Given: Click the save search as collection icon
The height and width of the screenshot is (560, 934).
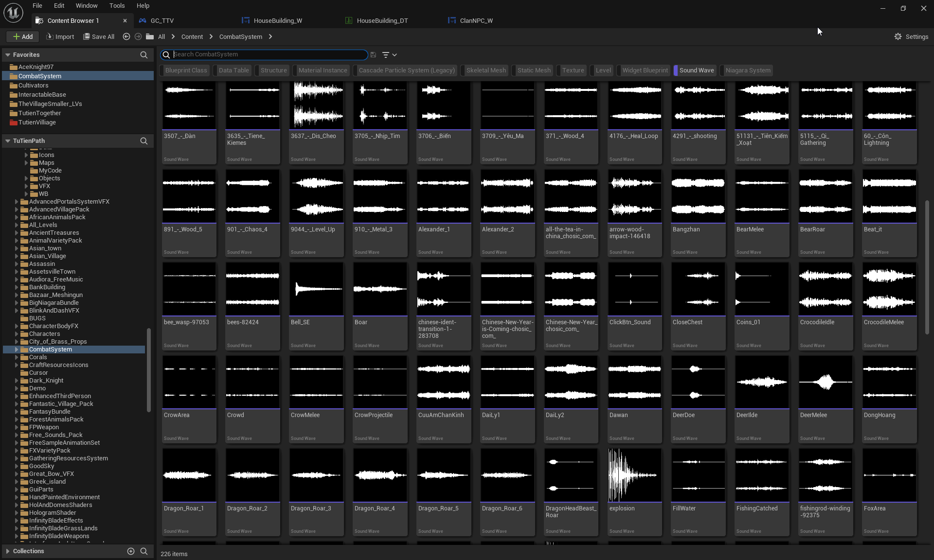Looking at the screenshot, I should click(x=373, y=55).
